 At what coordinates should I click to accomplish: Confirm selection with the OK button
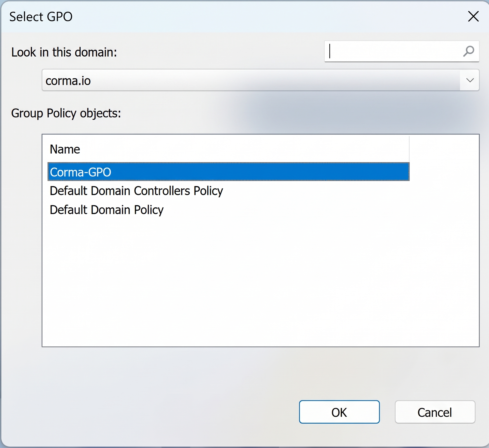[x=339, y=412]
